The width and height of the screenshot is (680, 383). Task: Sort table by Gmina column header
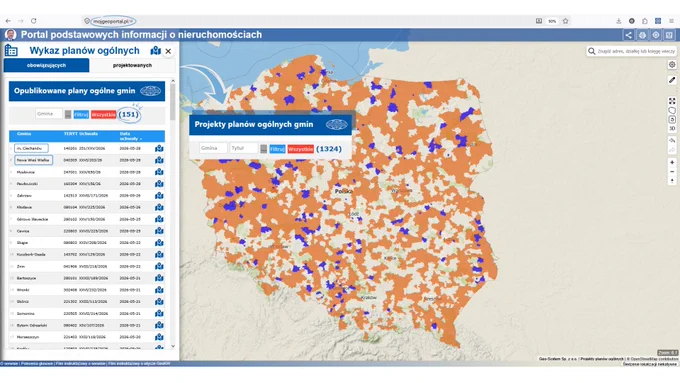tap(24, 134)
